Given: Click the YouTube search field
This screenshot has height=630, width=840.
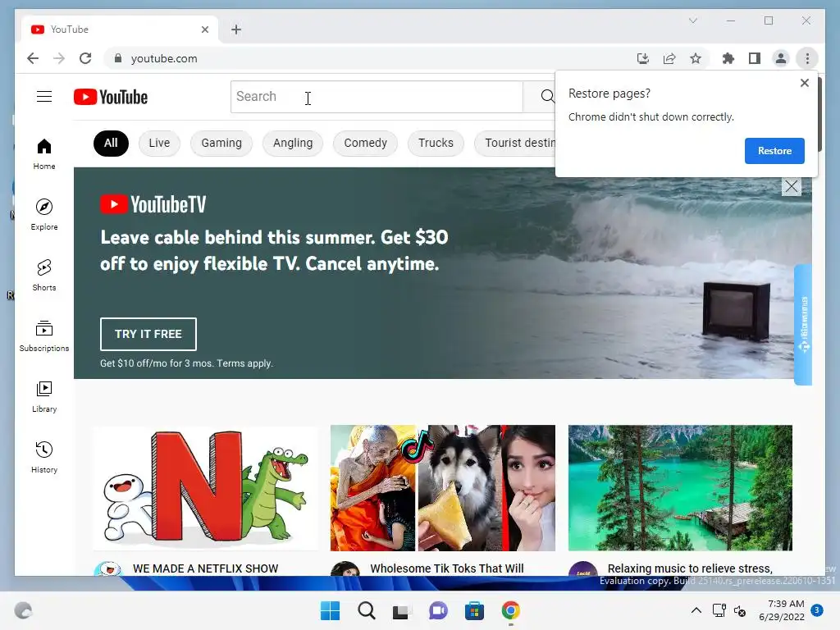Looking at the screenshot, I should tap(377, 97).
